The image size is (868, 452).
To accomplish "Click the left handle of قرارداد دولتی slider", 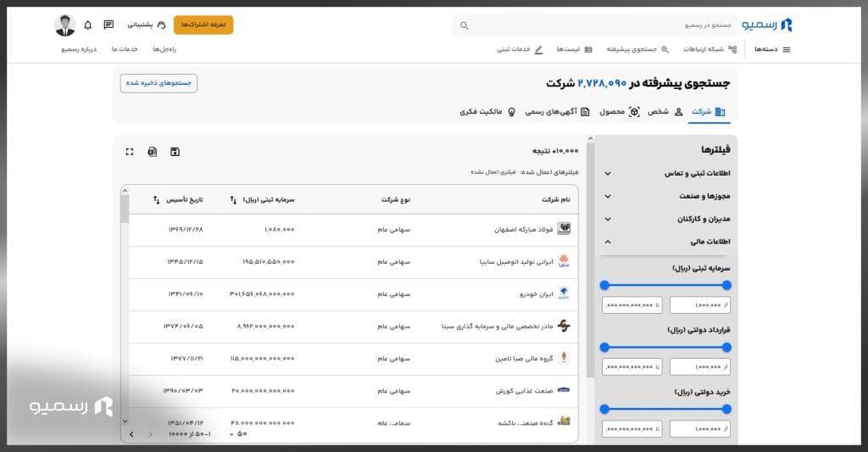I will pos(604,348).
